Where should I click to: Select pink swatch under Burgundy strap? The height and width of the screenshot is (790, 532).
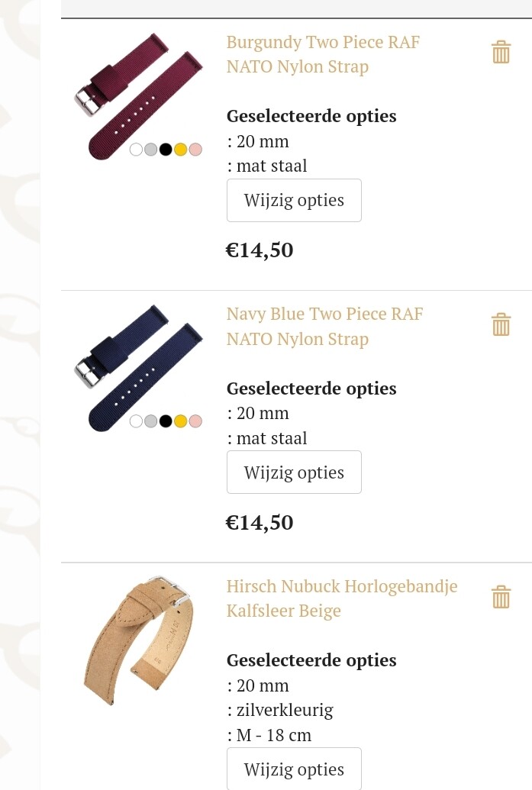195,150
